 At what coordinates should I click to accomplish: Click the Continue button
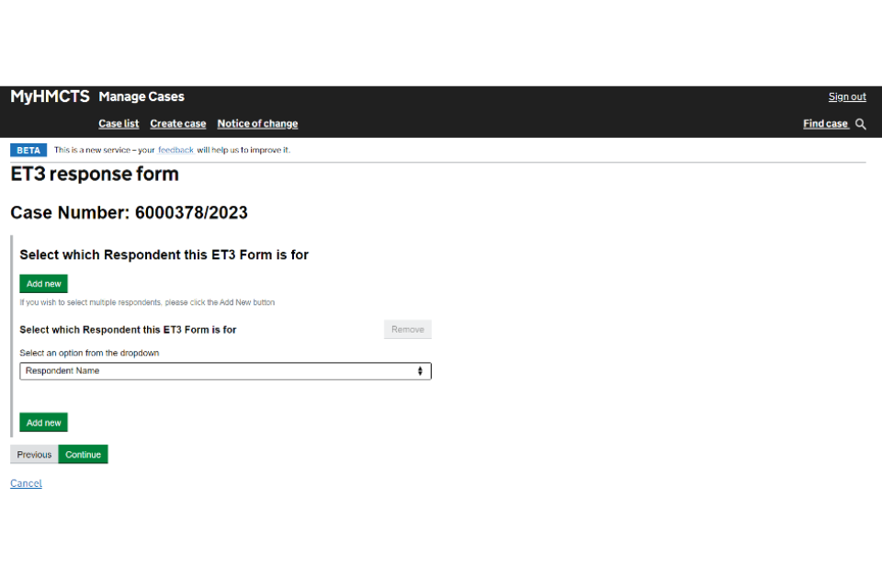click(83, 454)
